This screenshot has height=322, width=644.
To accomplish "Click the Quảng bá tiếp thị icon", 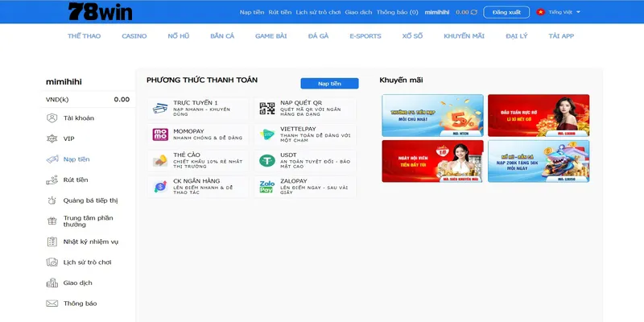I will click(52, 200).
